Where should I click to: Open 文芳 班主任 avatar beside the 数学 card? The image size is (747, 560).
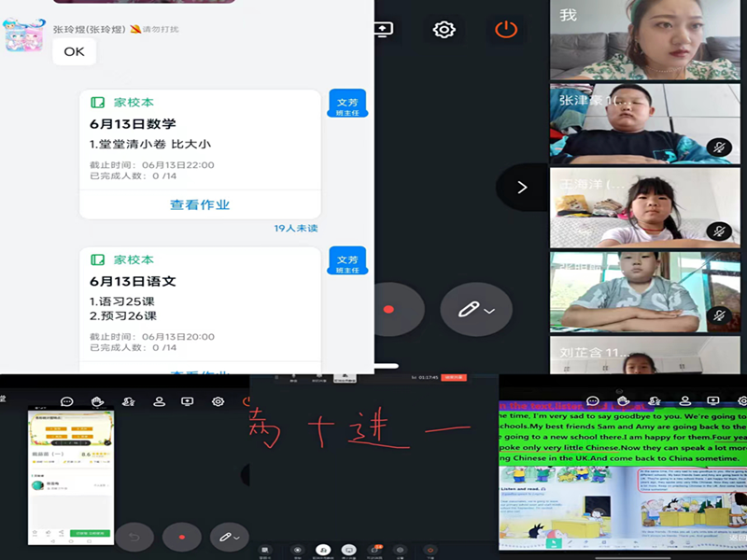pos(347,104)
